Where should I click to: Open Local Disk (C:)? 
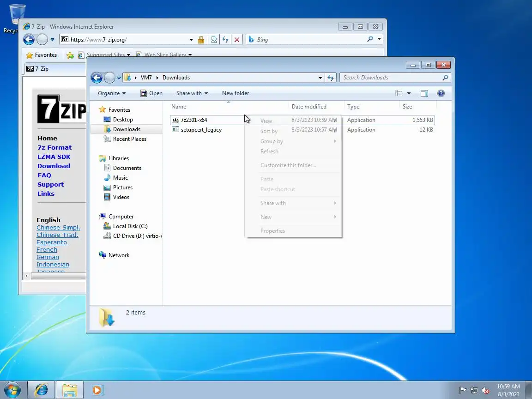click(x=130, y=226)
